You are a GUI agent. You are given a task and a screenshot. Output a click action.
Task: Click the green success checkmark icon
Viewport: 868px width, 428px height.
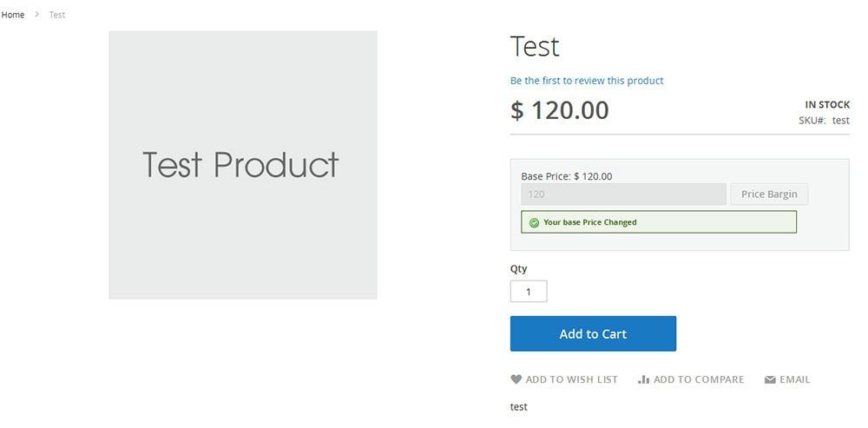[534, 223]
